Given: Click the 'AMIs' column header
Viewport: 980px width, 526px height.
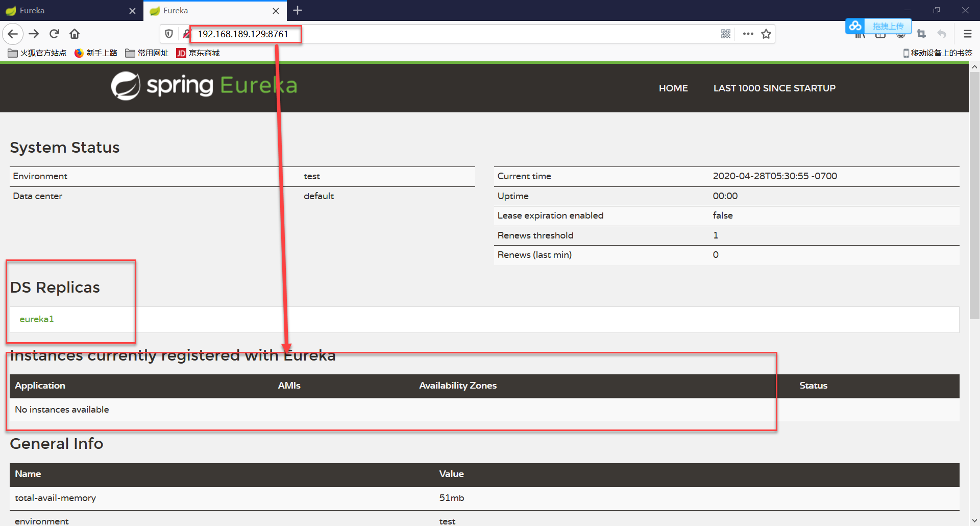Looking at the screenshot, I should pos(289,386).
